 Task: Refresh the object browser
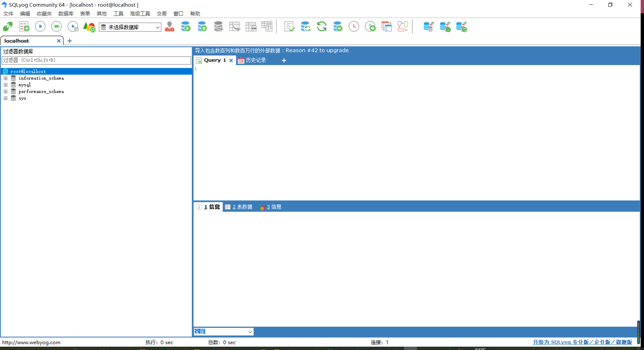click(x=322, y=26)
